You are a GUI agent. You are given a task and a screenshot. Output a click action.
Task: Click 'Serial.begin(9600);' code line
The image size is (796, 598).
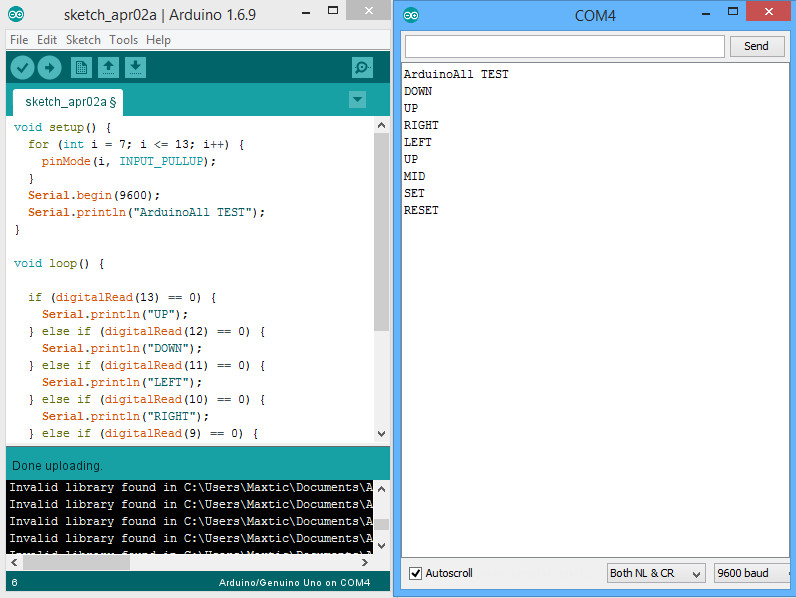pyautogui.click(x=94, y=195)
